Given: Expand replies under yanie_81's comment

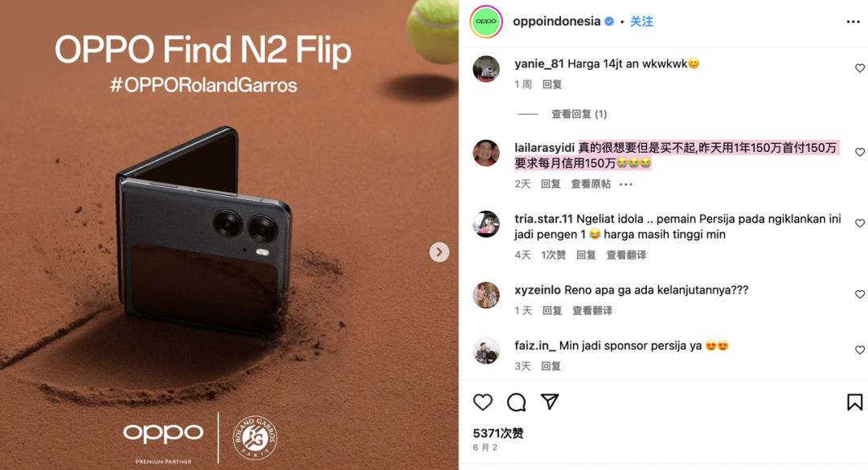Looking at the screenshot, I should (579, 114).
